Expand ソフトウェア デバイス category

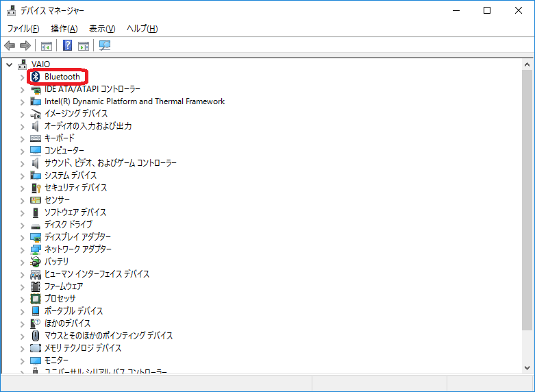[x=22, y=213]
